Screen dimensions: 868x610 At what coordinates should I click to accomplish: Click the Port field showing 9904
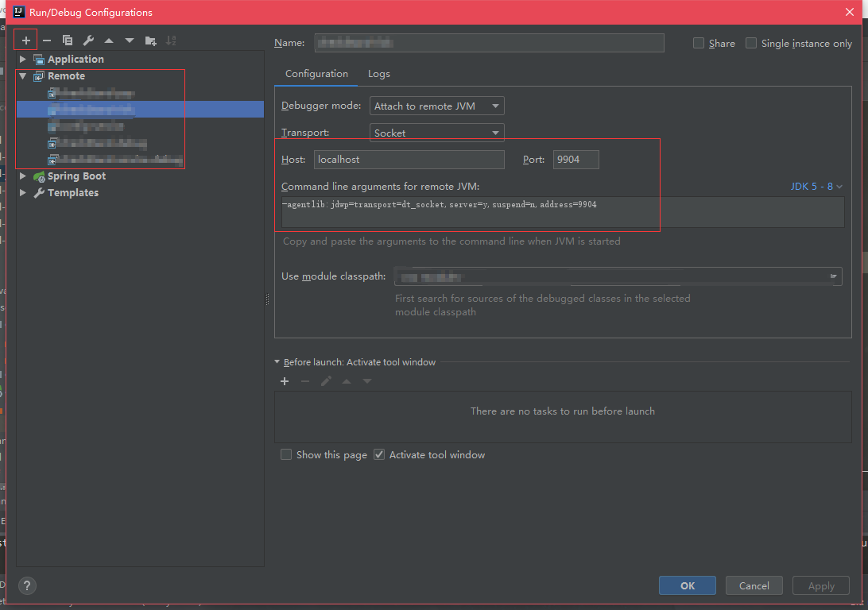[x=575, y=160]
